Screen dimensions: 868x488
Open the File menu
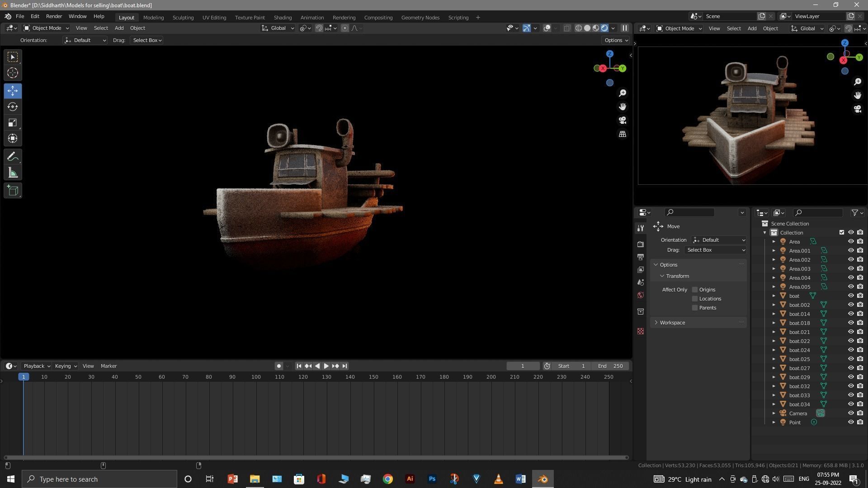coord(20,16)
